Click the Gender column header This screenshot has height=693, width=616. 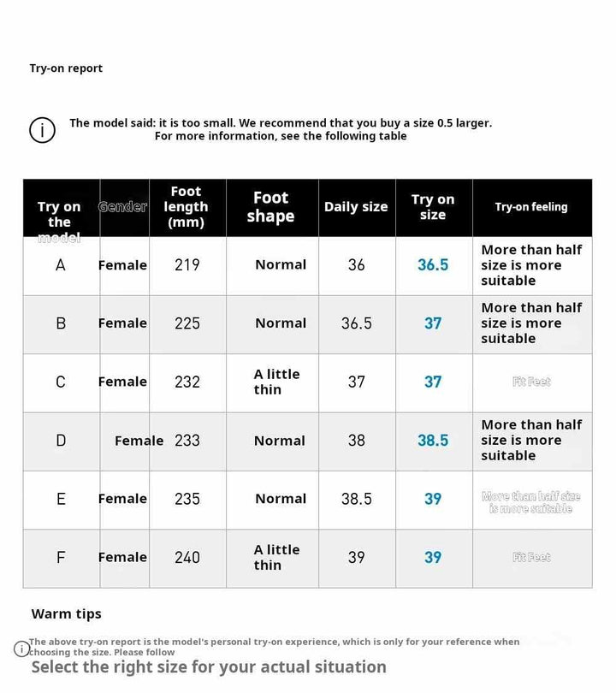coord(123,207)
